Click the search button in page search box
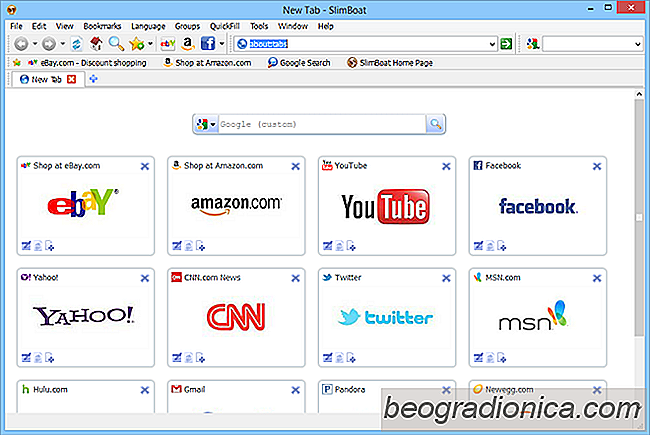 435,124
